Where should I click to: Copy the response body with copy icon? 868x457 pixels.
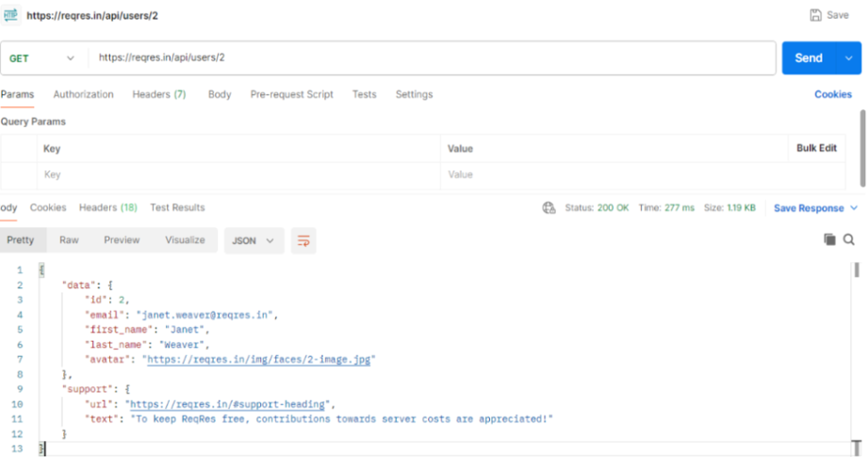coord(829,240)
